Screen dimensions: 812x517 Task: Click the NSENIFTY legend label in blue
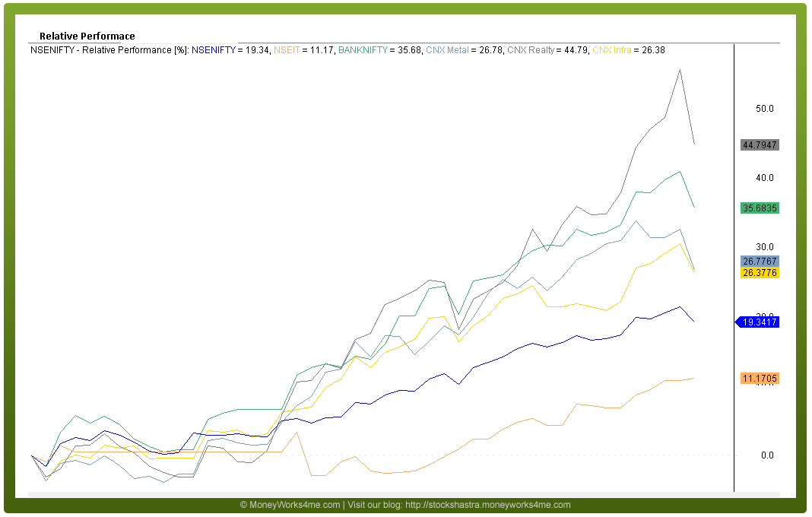pyautogui.click(x=214, y=50)
